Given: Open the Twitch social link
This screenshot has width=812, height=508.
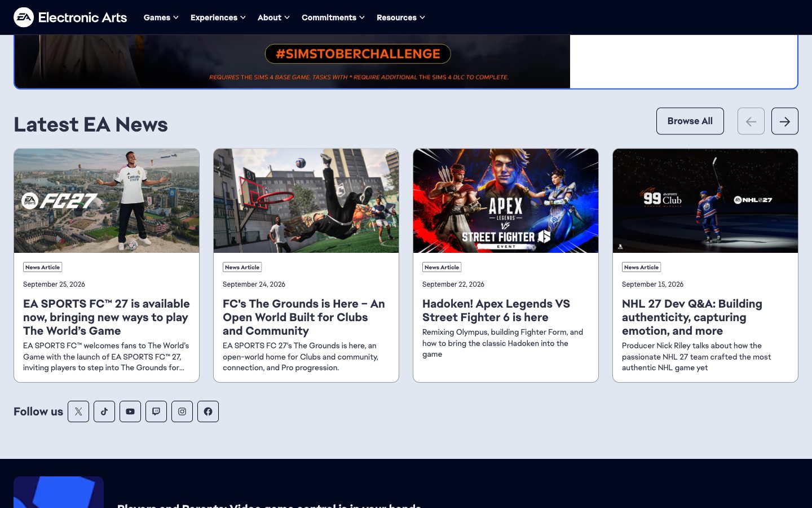Looking at the screenshot, I should (x=156, y=411).
